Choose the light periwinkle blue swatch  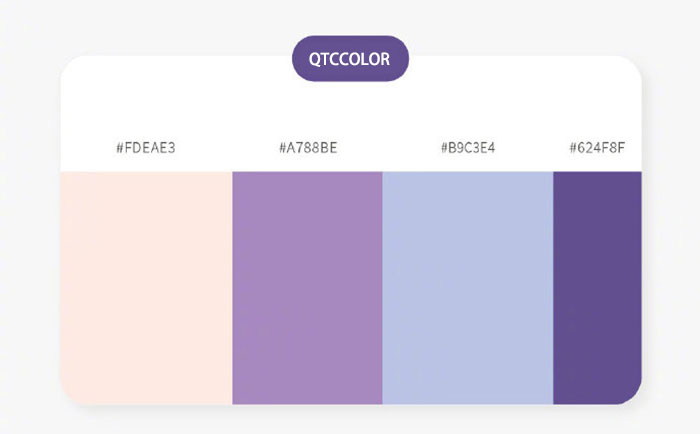(x=467, y=288)
